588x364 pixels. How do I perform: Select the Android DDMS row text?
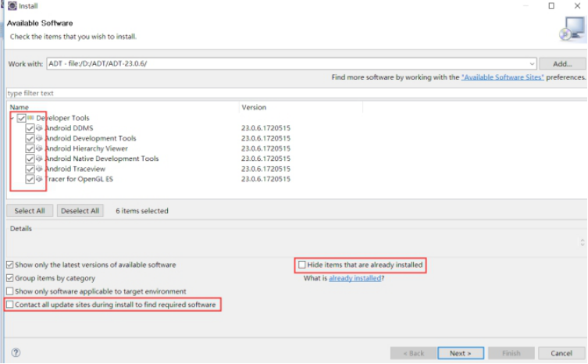click(x=69, y=128)
